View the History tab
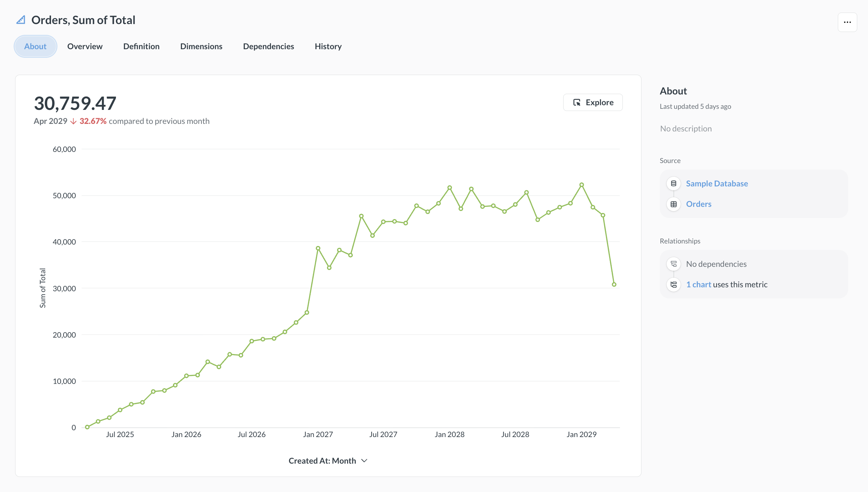This screenshot has height=492, width=868. tap(328, 46)
